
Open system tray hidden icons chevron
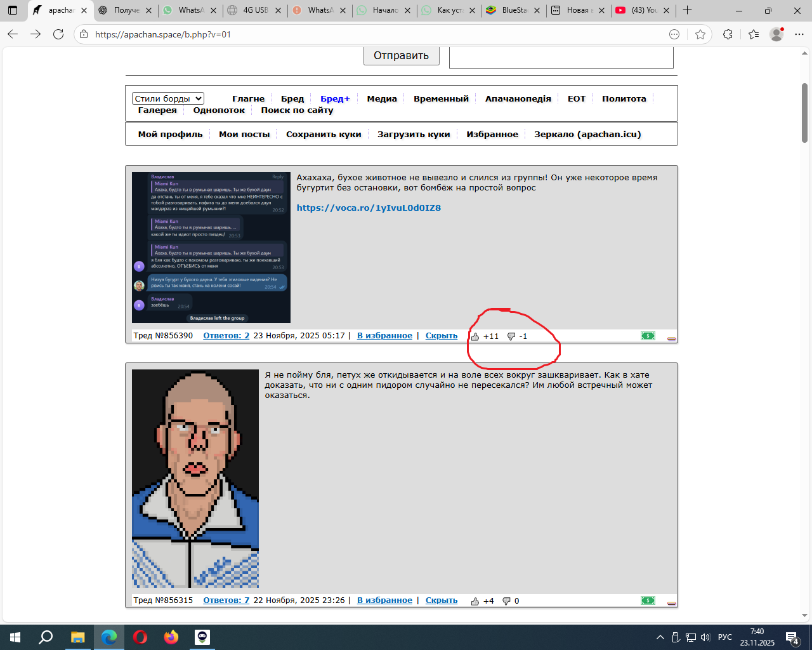(660, 637)
